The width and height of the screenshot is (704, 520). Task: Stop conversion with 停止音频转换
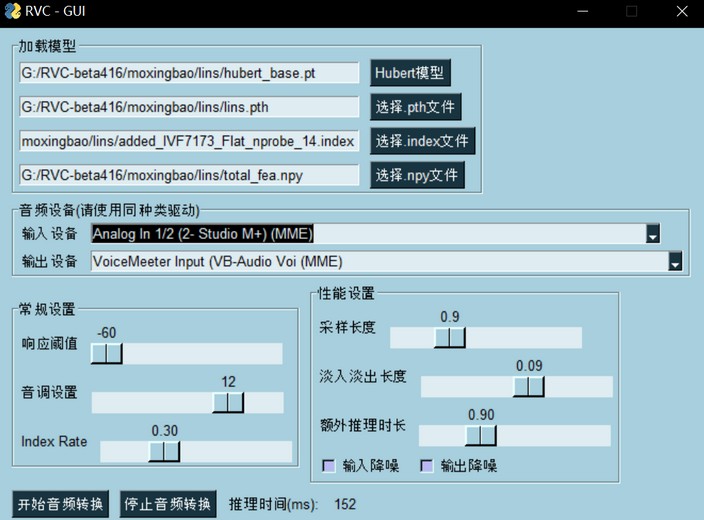(168, 504)
